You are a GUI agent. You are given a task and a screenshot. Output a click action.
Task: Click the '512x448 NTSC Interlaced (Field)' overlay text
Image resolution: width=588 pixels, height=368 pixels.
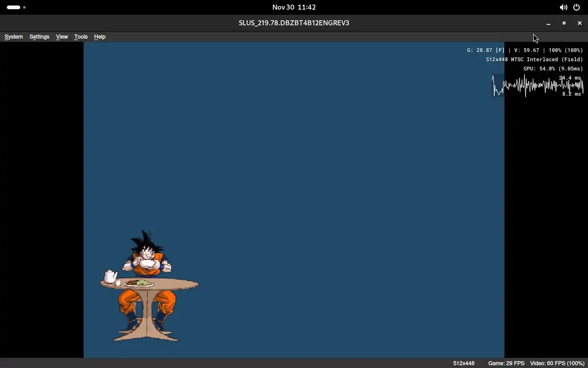[534, 59]
